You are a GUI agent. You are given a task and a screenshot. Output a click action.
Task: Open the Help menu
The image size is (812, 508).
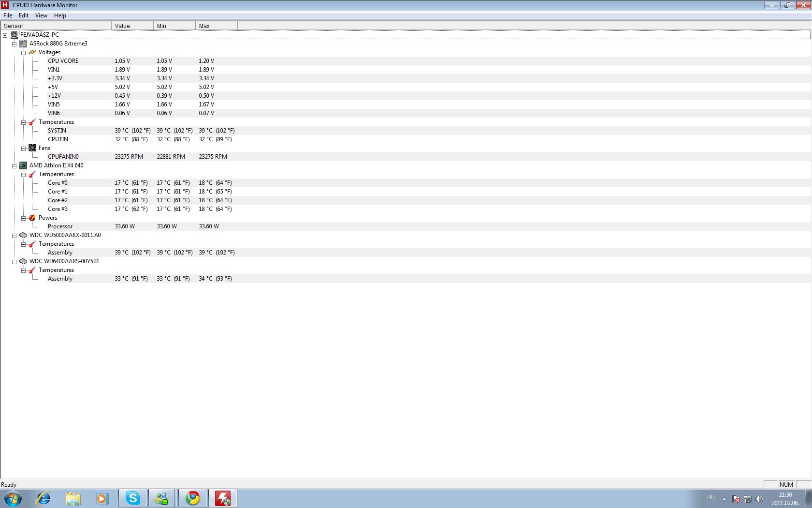(60, 15)
